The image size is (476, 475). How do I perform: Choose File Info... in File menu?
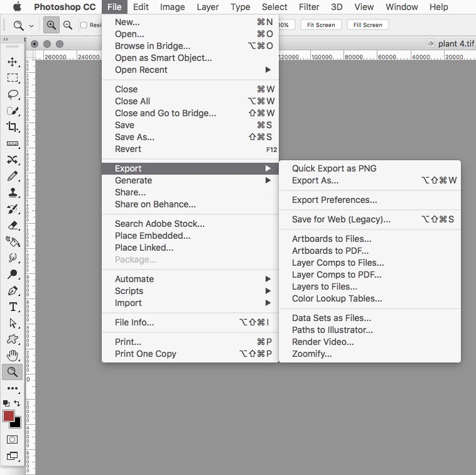(x=190, y=322)
